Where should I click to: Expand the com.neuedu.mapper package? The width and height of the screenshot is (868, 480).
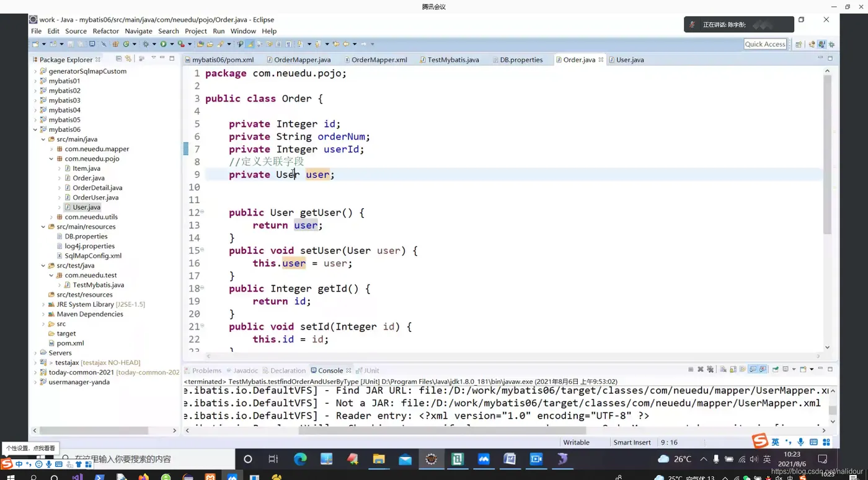click(51, 149)
